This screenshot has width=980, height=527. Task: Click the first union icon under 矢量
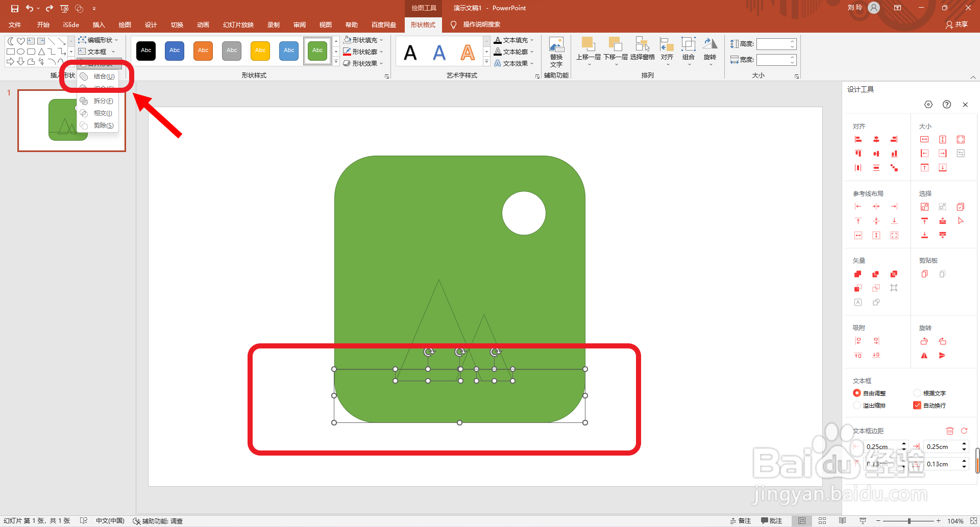click(x=858, y=274)
